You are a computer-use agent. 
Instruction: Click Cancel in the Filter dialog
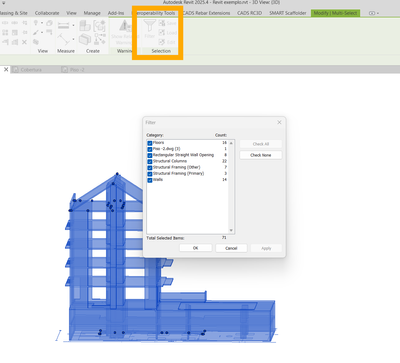pyautogui.click(x=231, y=248)
